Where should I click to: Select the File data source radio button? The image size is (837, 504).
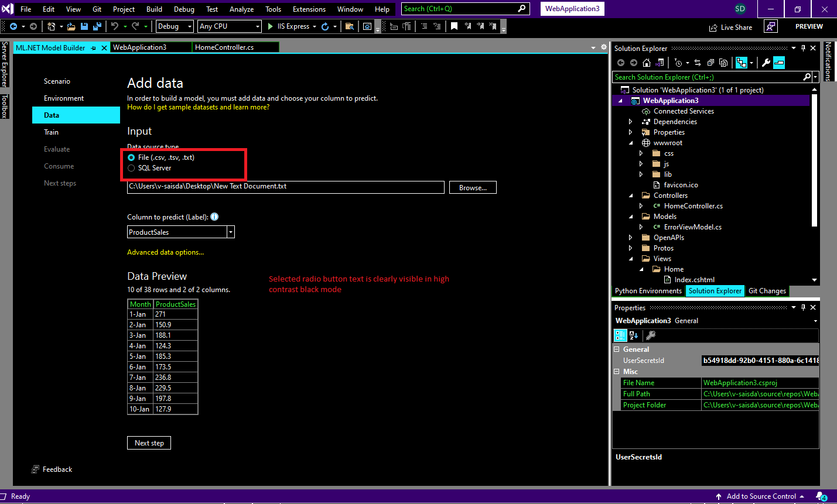point(131,157)
